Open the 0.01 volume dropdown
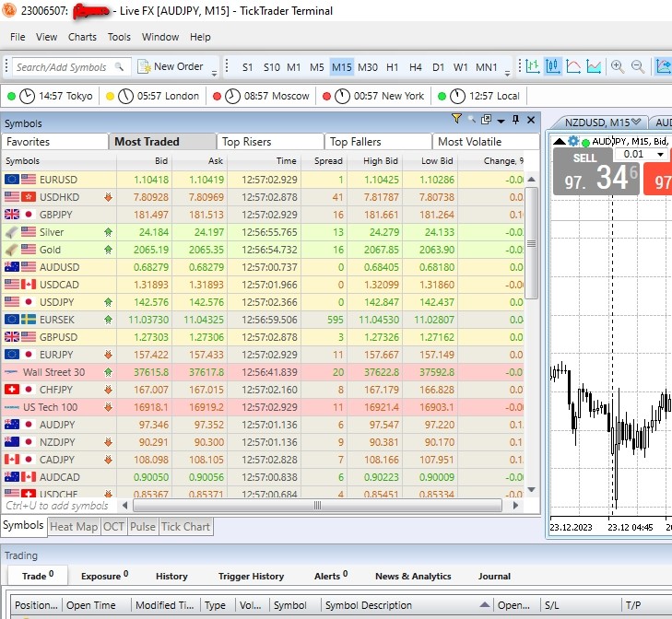 pyautogui.click(x=660, y=154)
